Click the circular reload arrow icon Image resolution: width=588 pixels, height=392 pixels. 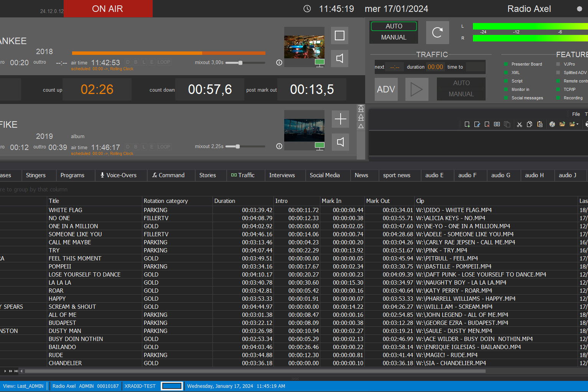coord(437,33)
